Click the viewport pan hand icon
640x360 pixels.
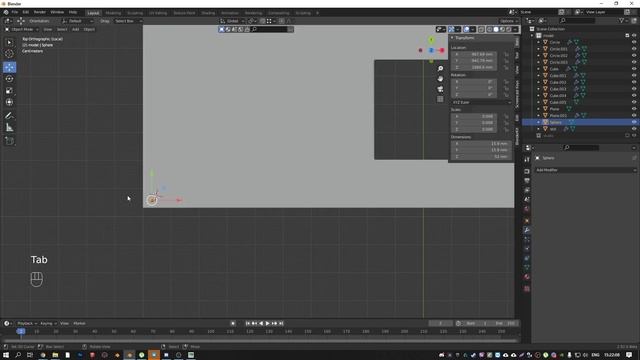pos(440,79)
